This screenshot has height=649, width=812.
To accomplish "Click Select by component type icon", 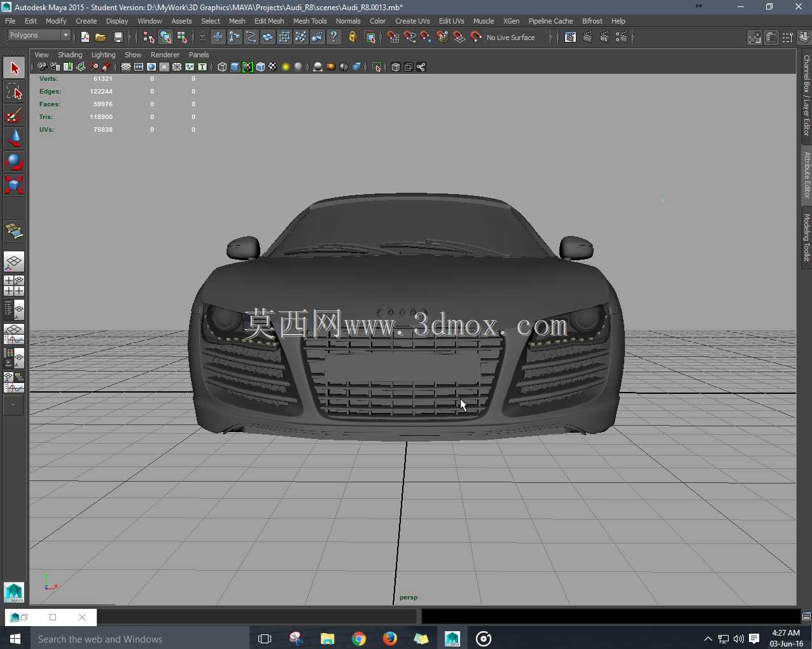I will pyautogui.click(x=182, y=38).
